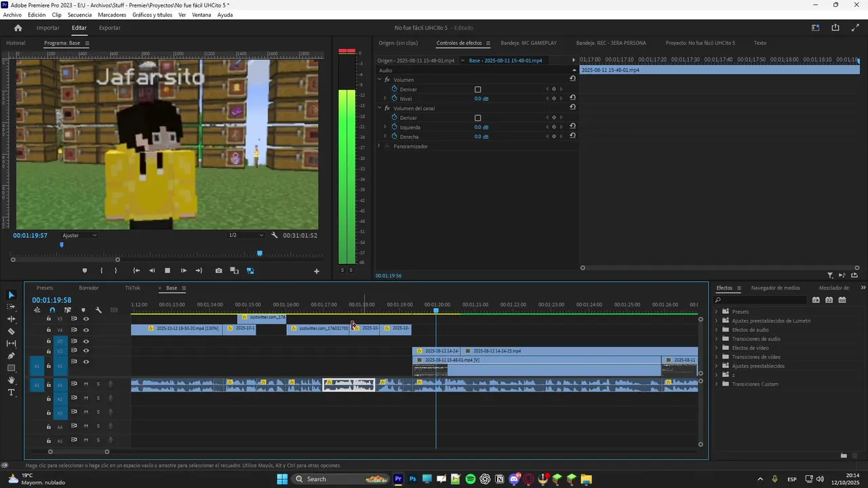The image size is (868, 488).
Task: Expand the Izquierda parameter
Action: tap(385, 127)
